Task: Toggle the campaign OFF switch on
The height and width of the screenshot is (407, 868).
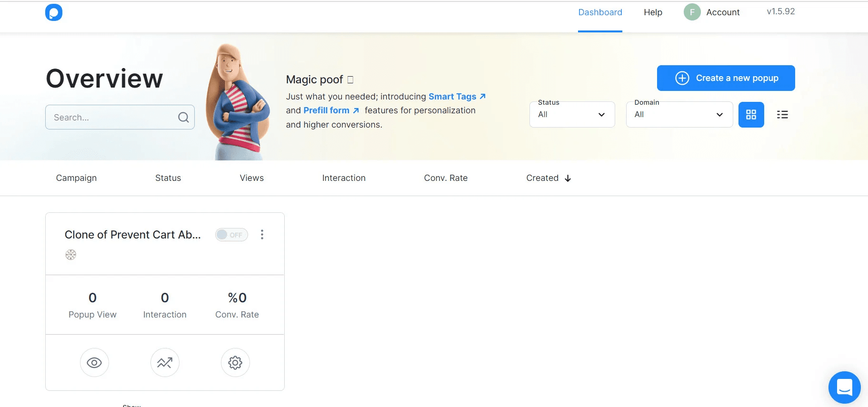Action: 231,235
